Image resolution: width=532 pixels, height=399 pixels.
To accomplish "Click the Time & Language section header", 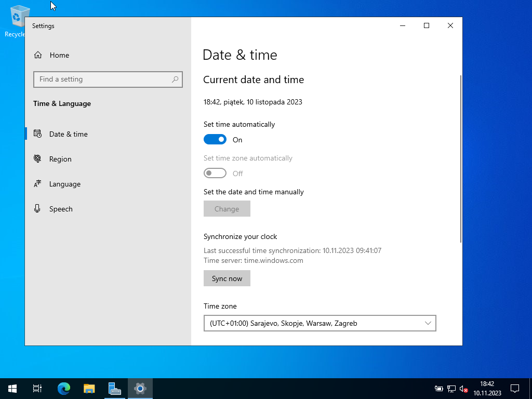I will tap(62, 104).
